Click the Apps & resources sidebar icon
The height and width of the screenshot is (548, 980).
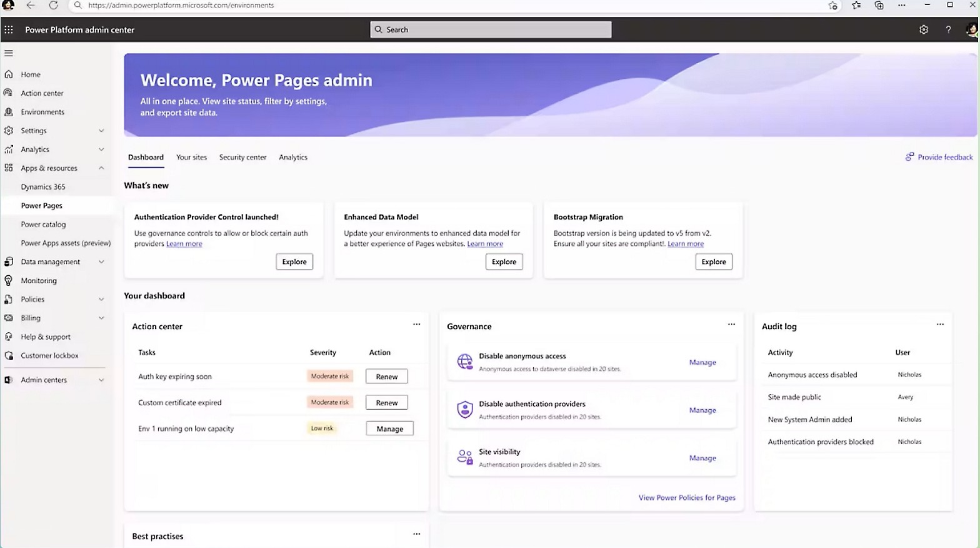point(9,168)
